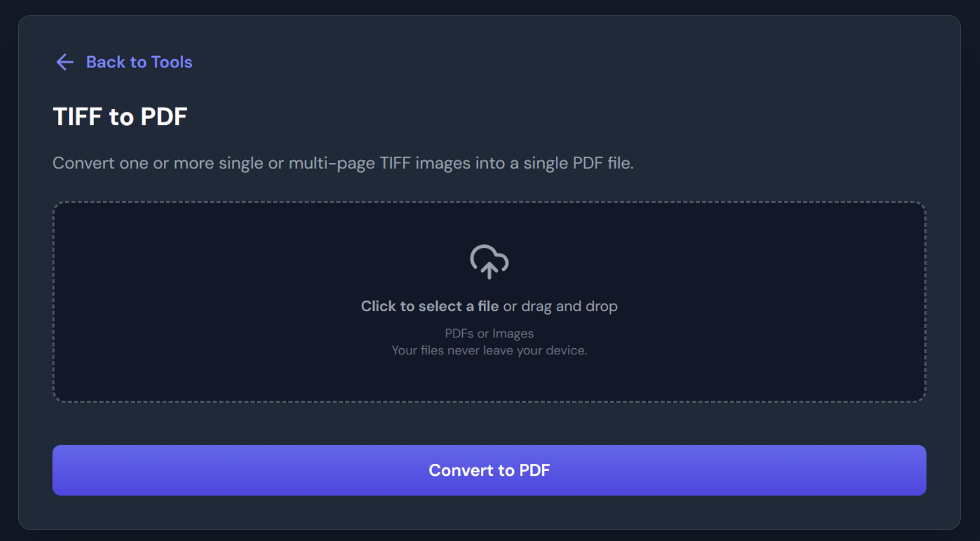Image resolution: width=980 pixels, height=541 pixels.
Task: Click the left arrow back icon
Action: [x=65, y=62]
